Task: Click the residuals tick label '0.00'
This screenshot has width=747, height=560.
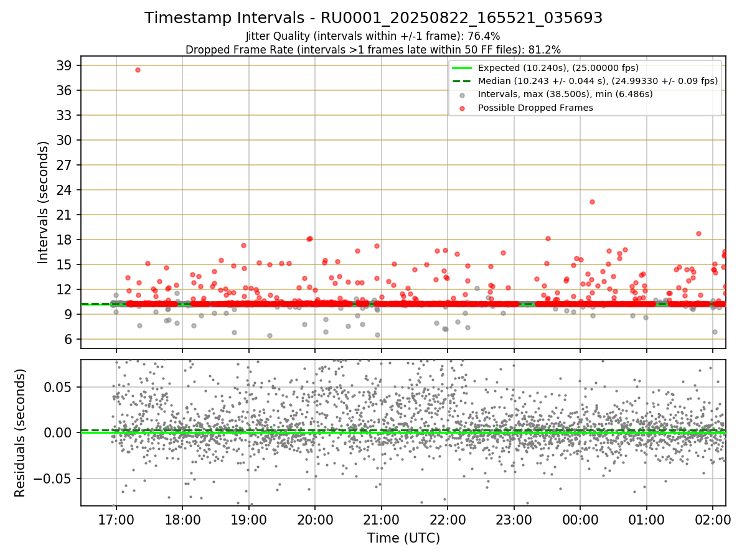Action: click(x=59, y=433)
